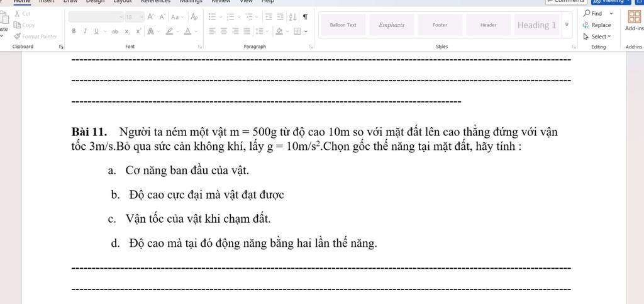Open the Select dropdown in Editing

coord(597,37)
